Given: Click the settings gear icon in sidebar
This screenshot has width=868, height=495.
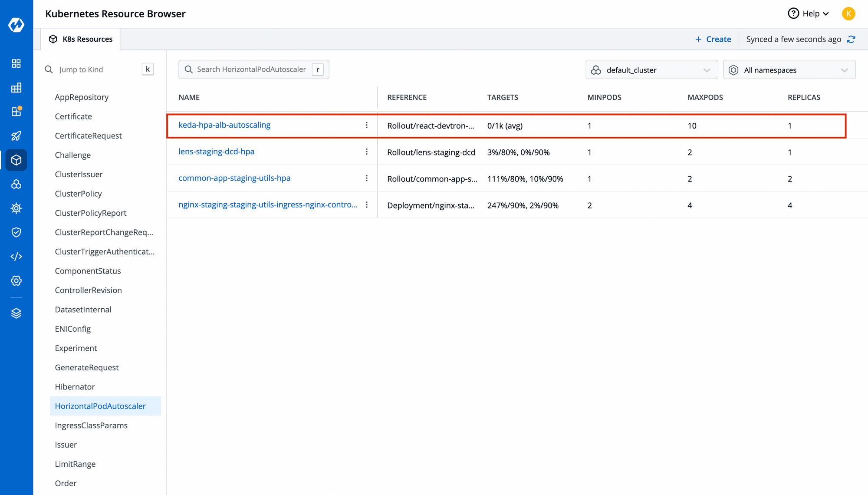Looking at the screenshot, I should click(x=16, y=280).
